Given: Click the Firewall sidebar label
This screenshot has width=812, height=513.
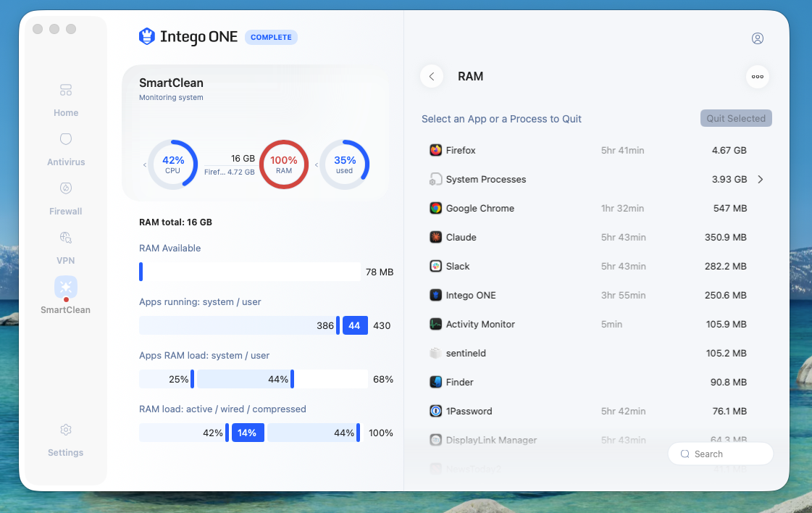Looking at the screenshot, I should 66,212.
